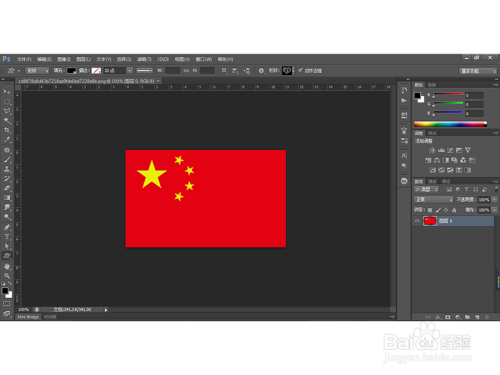This screenshot has height=375, width=500.
Task: Select the Smudge tool
Action: [7, 207]
